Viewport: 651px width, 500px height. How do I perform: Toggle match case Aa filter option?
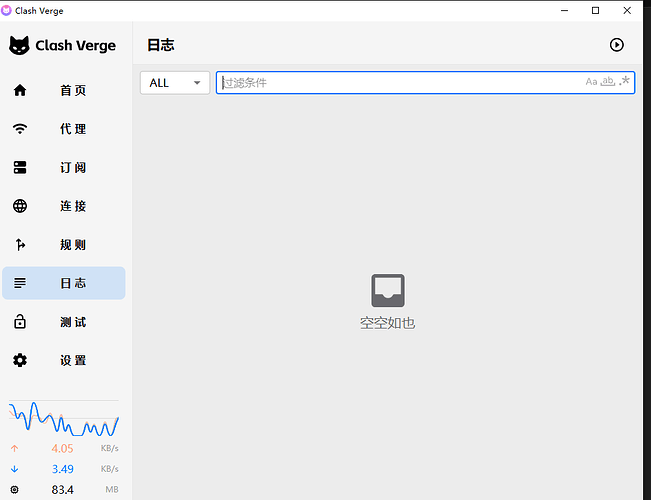591,82
